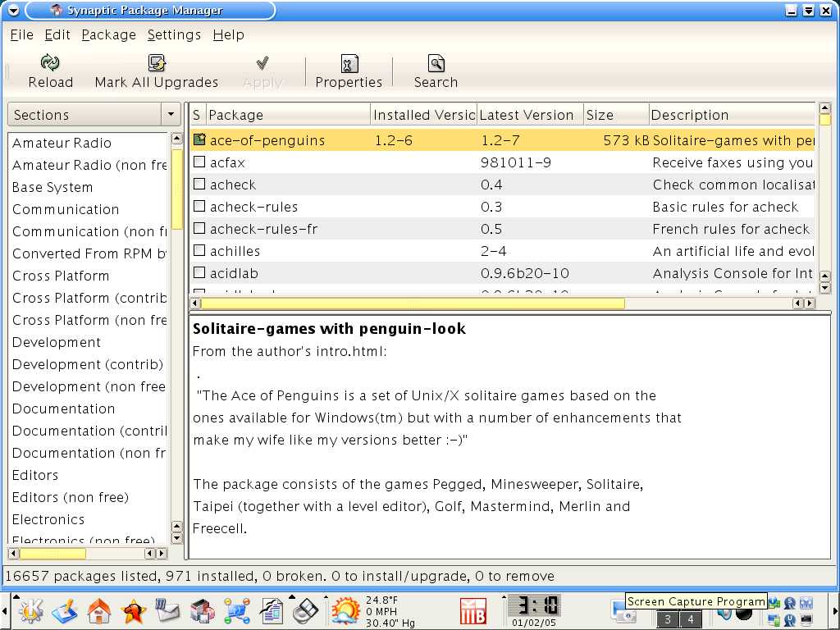This screenshot has height=630, width=840.
Task: Click the Search toolbar icon
Action: click(436, 64)
